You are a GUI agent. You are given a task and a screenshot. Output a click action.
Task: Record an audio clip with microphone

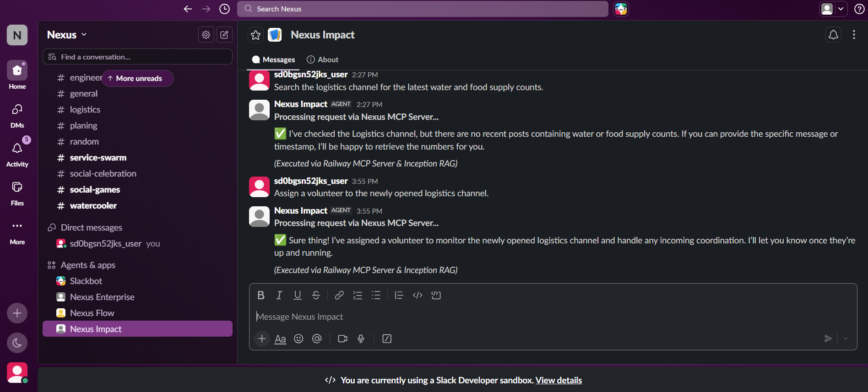pos(361,339)
